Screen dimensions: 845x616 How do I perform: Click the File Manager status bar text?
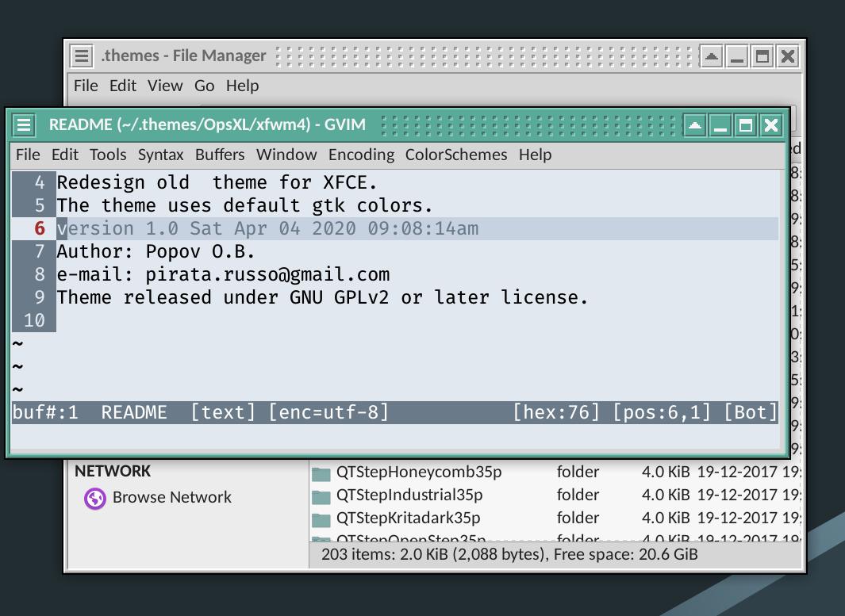coord(509,554)
